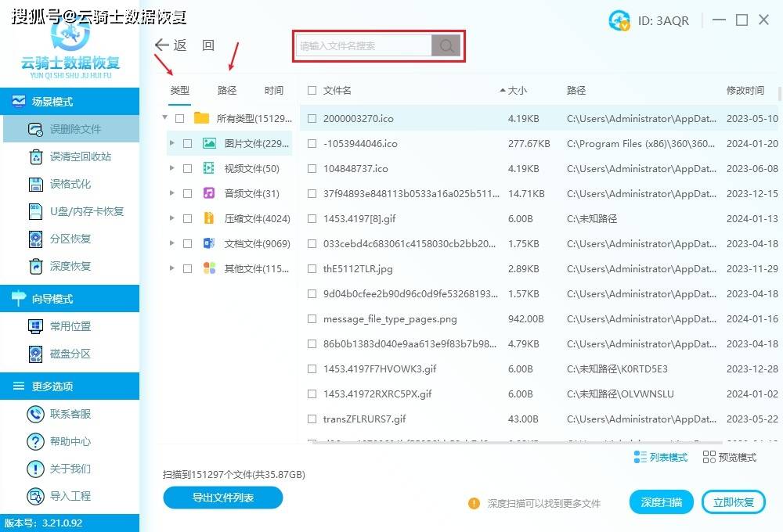Check the 文档文件 category checkbox
The height and width of the screenshot is (532, 783).
point(187,243)
